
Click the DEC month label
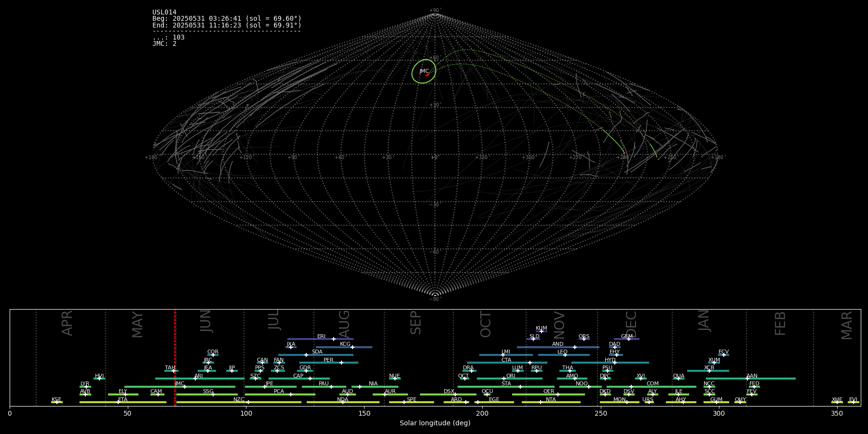[x=631, y=324]
